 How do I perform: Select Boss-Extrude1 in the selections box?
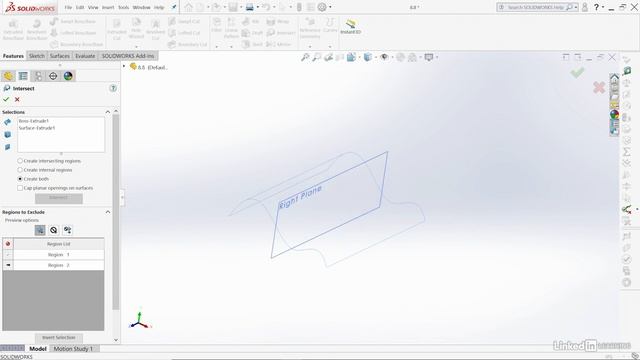tap(33, 121)
